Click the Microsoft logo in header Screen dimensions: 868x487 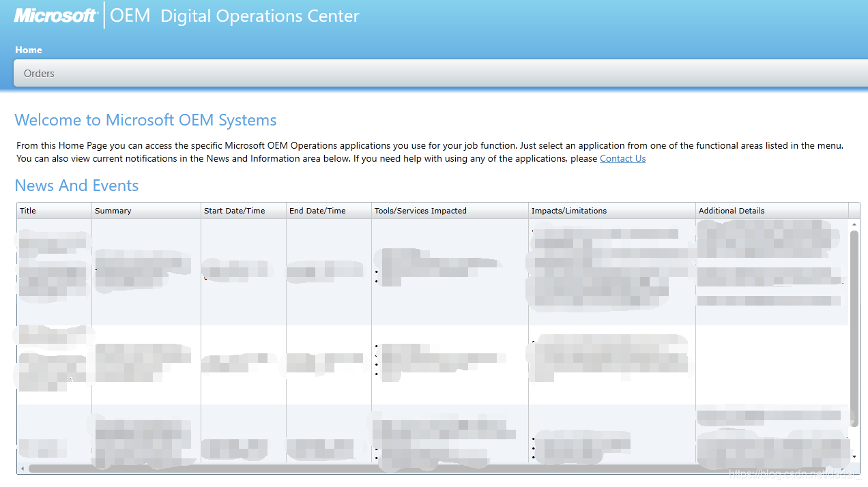click(x=56, y=16)
